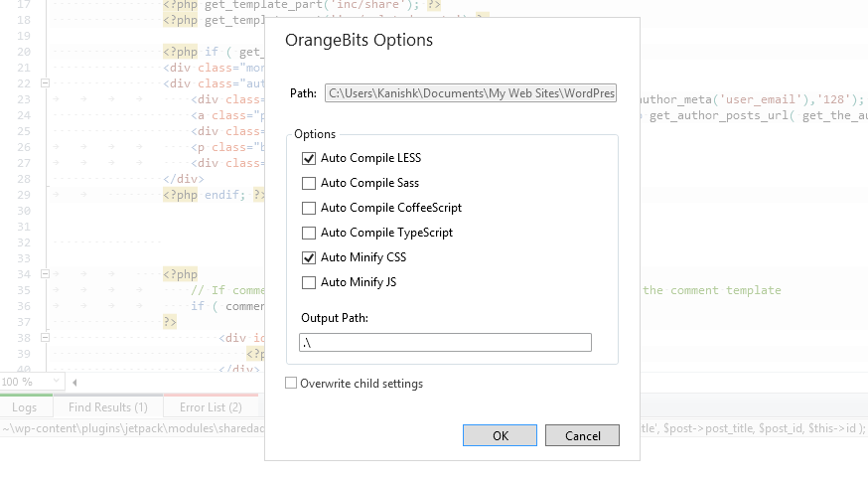Open the Error List (2) tab

tap(211, 407)
